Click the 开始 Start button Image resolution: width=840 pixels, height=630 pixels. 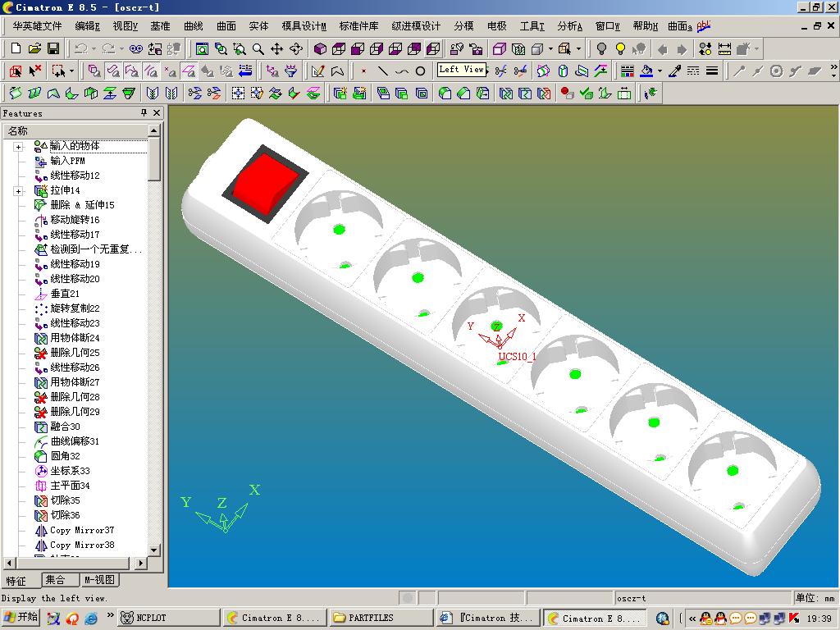point(21,617)
